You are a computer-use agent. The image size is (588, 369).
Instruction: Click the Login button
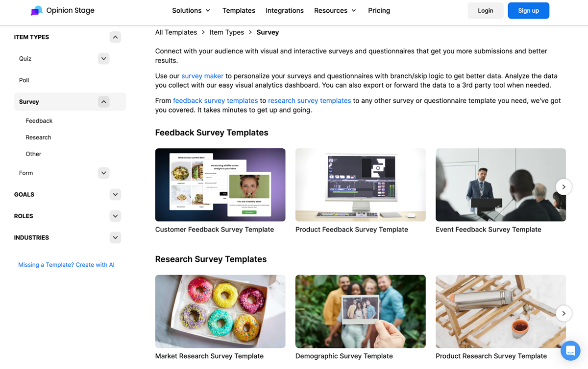[x=486, y=11]
